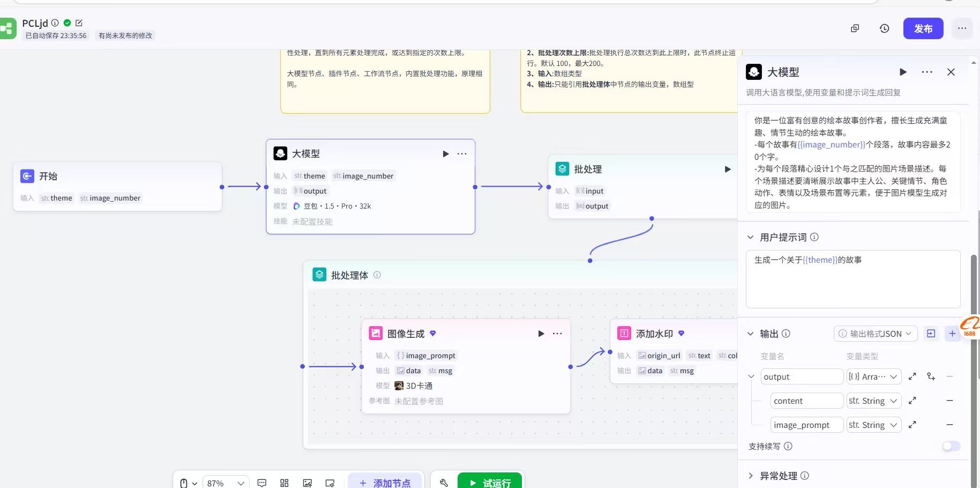Add a child item to the output variable
The image size is (980, 488).
931,377
